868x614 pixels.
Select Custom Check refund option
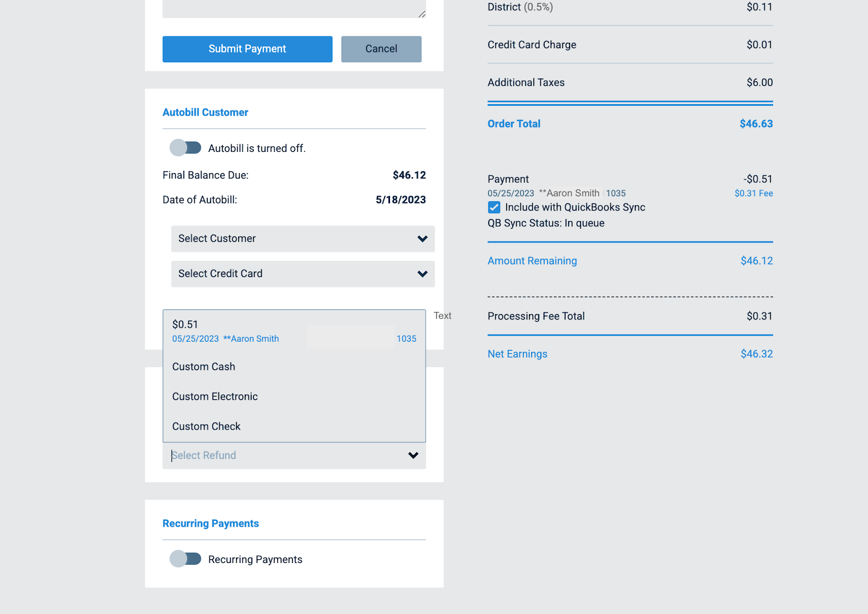click(x=206, y=426)
